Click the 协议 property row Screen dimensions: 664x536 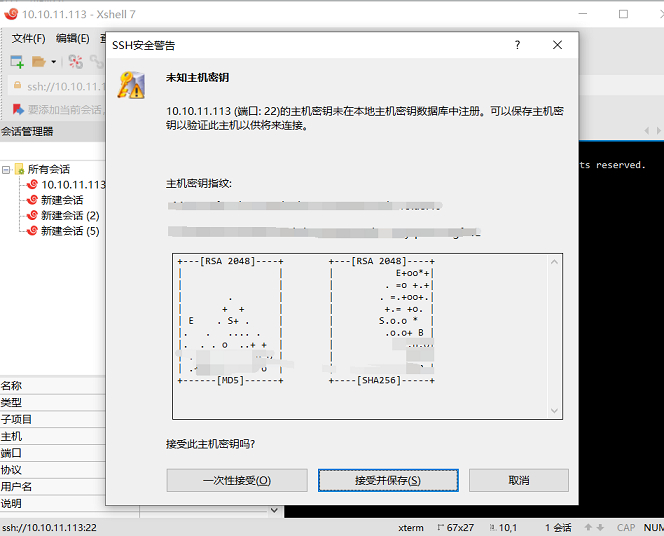click(53, 470)
